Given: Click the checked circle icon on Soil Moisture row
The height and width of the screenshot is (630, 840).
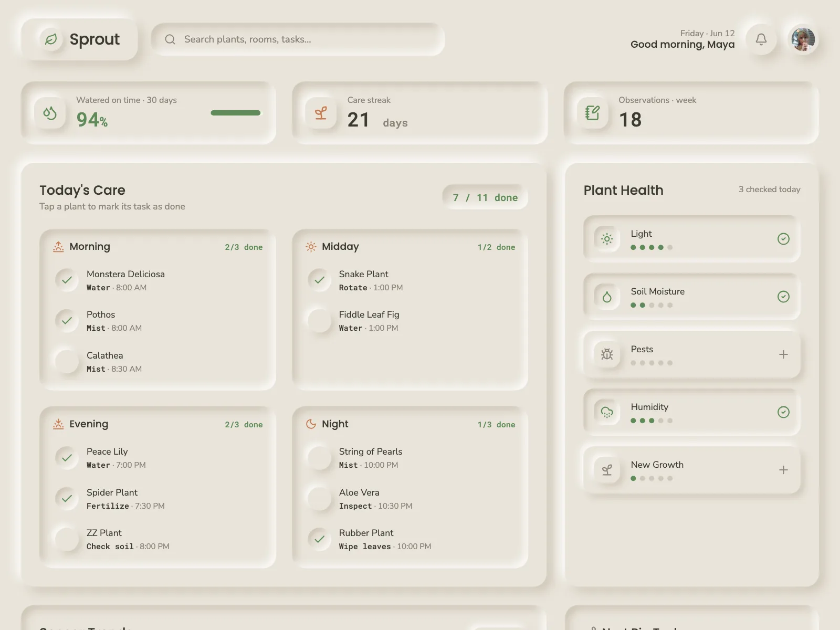Looking at the screenshot, I should click(783, 297).
